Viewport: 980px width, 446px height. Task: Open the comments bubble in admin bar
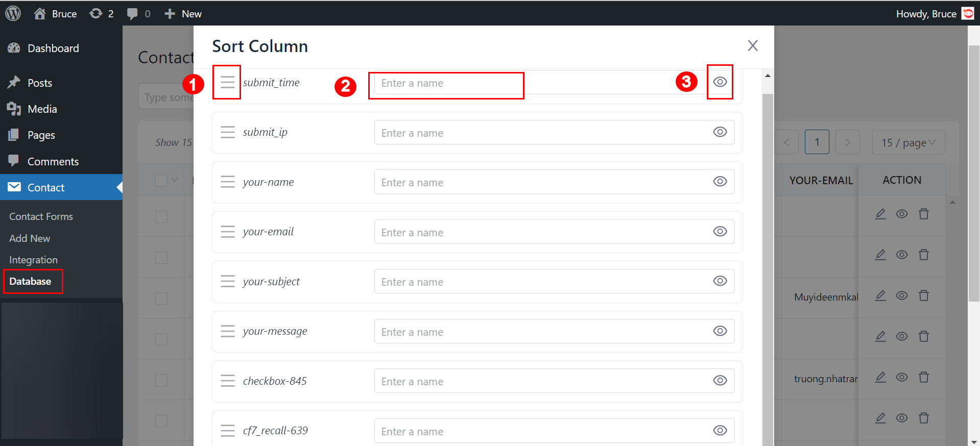click(132, 14)
